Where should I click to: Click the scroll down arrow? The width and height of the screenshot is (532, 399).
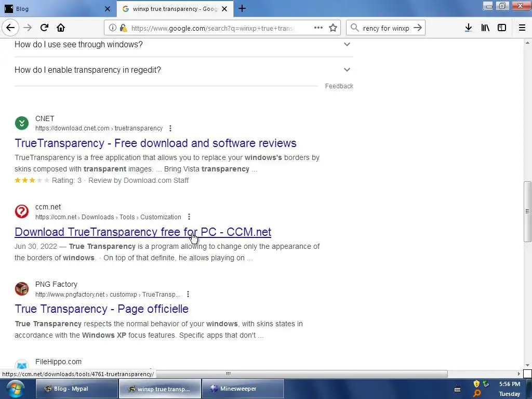pyautogui.click(x=527, y=365)
